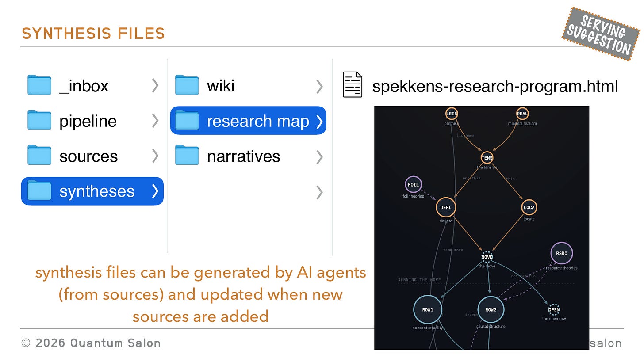
Task: Click the DEFL deflate node
Action: pyautogui.click(x=445, y=207)
